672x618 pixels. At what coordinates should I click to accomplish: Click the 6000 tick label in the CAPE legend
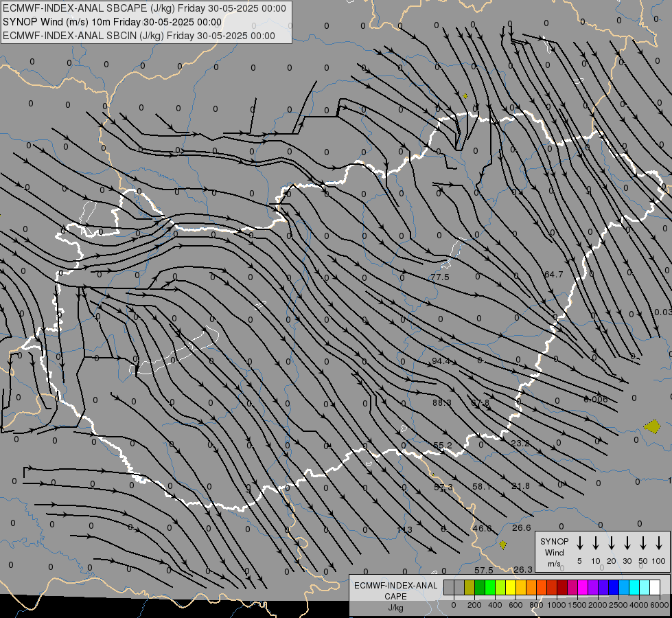(x=660, y=605)
